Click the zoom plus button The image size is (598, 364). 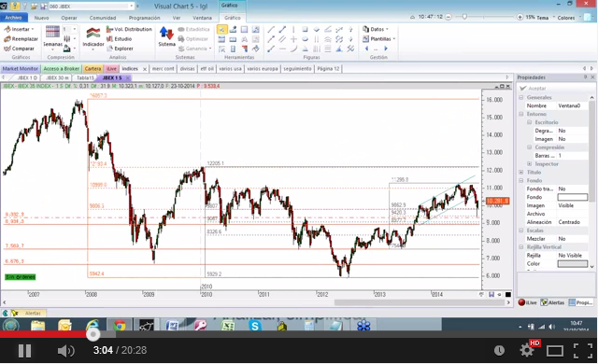pos(520,17)
